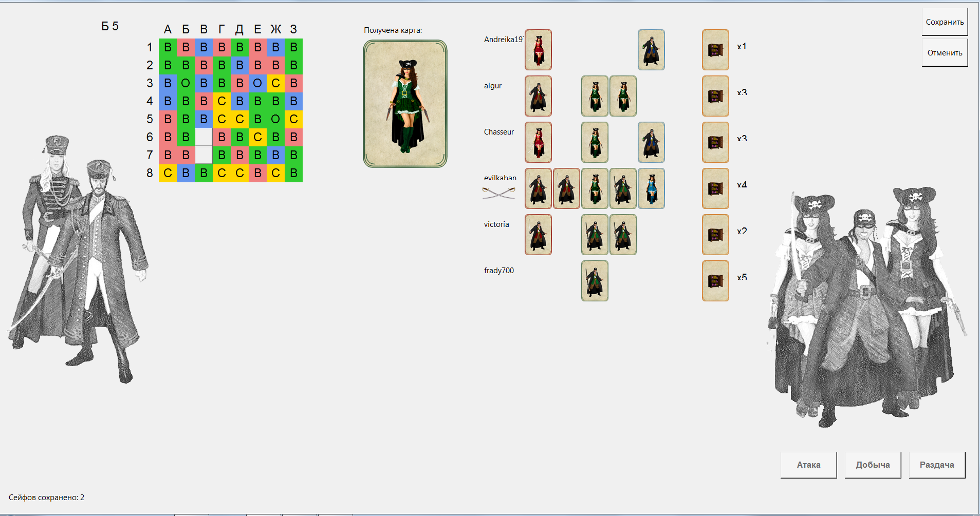Select the green grid cell А1
The image size is (980, 516).
point(168,47)
